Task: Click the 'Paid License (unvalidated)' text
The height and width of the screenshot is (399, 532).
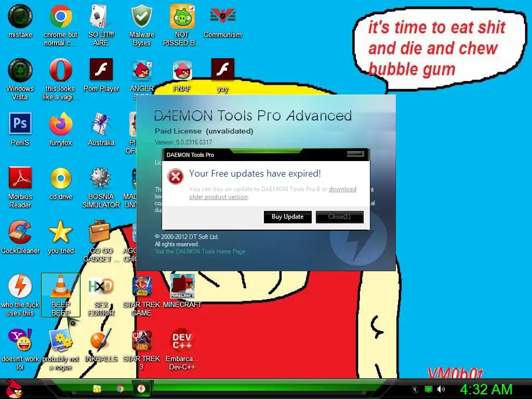Action: [204, 131]
